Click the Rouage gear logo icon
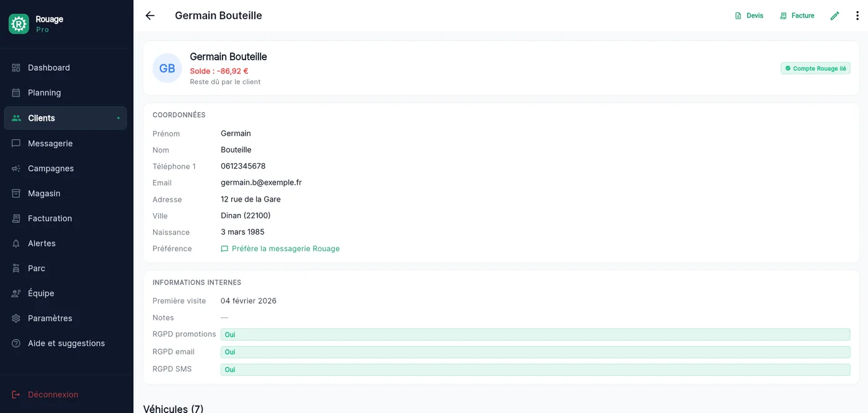The image size is (868, 413). pyautogui.click(x=19, y=24)
